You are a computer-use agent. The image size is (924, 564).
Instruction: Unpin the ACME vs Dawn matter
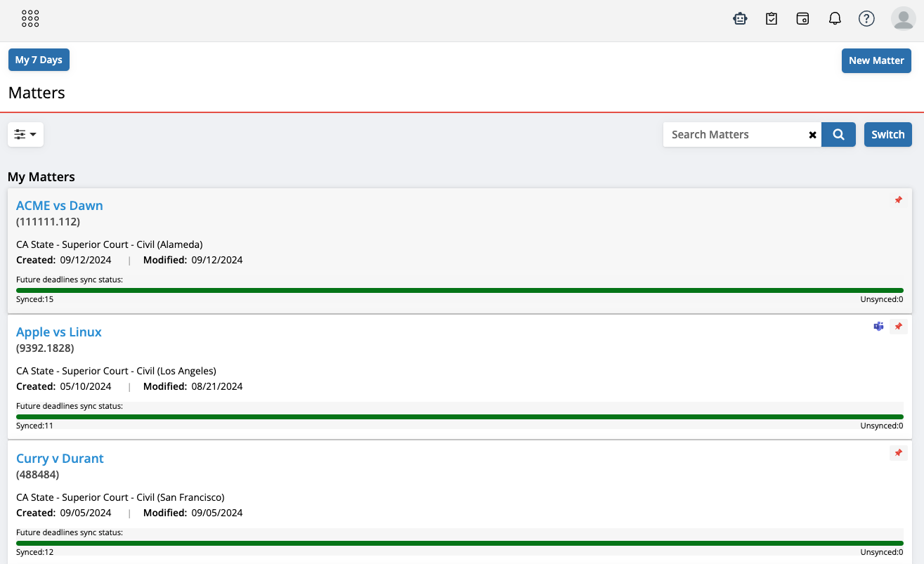click(898, 200)
